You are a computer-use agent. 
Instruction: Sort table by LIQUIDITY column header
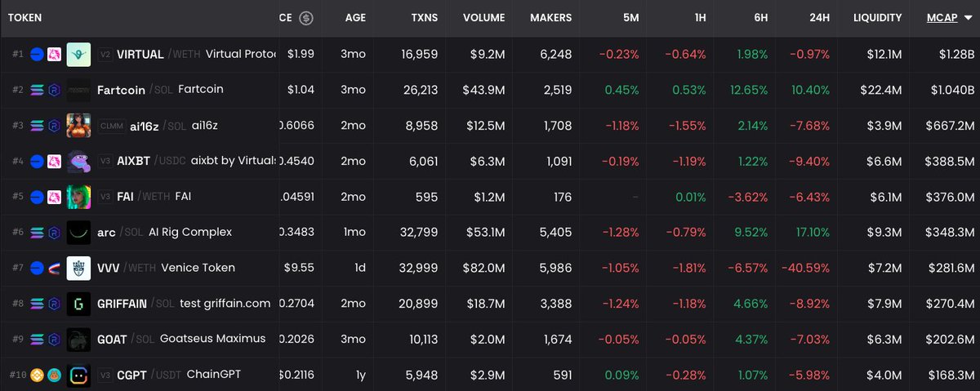coord(877,18)
